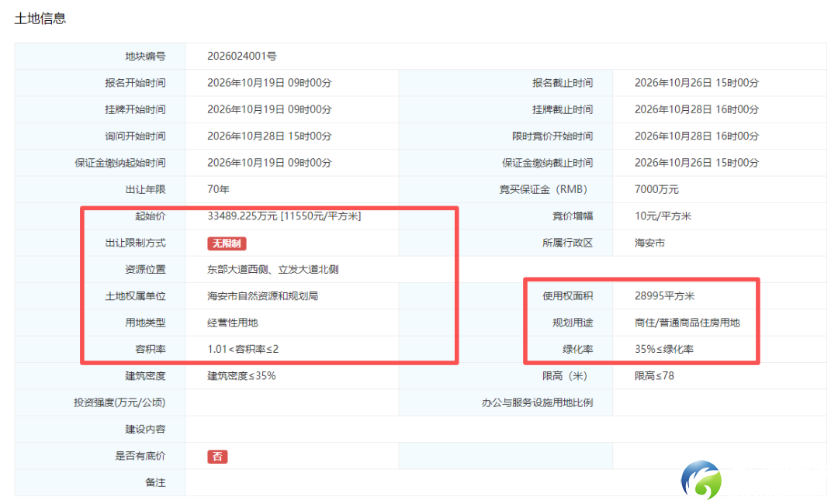Click the 土地信息 section heading
The width and height of the screenshot is (838, 504).
40,18
